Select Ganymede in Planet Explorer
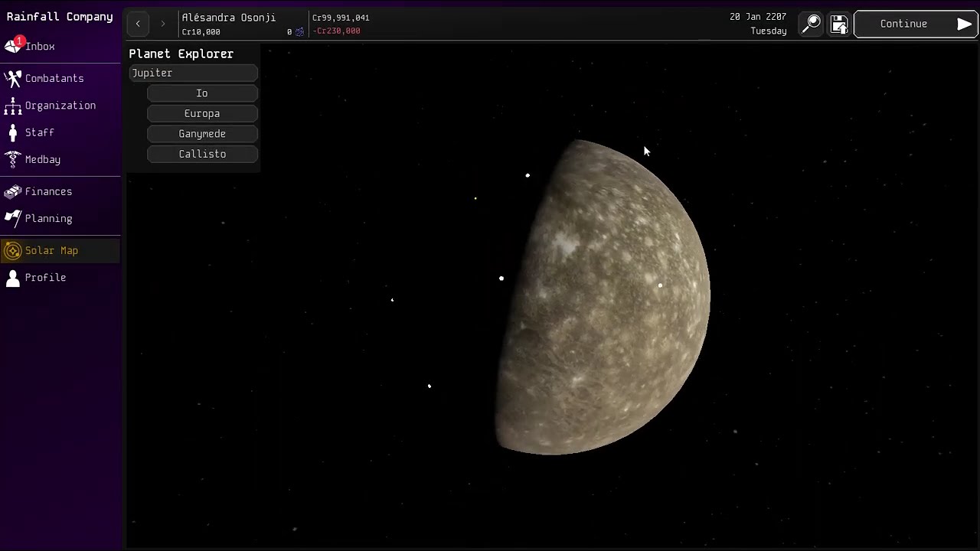The image size is (980, 551). click(x=202, y=134)
